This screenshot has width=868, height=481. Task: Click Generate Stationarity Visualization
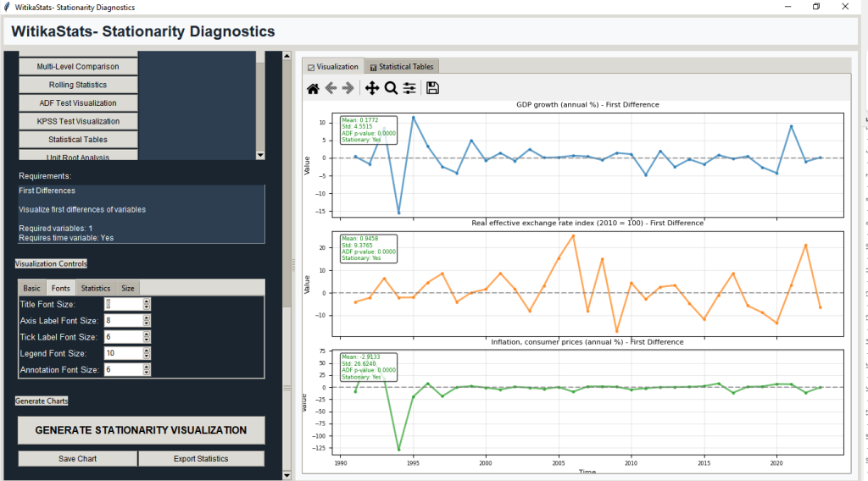(142, 430)
